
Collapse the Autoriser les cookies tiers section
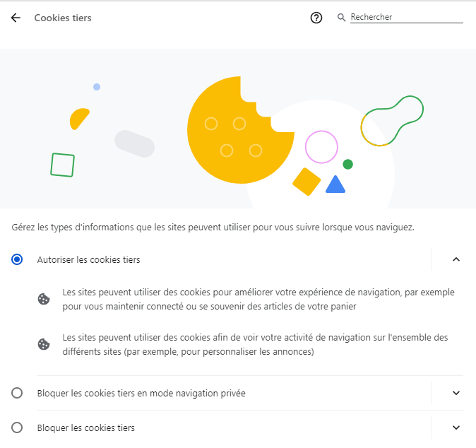point(456,259)
